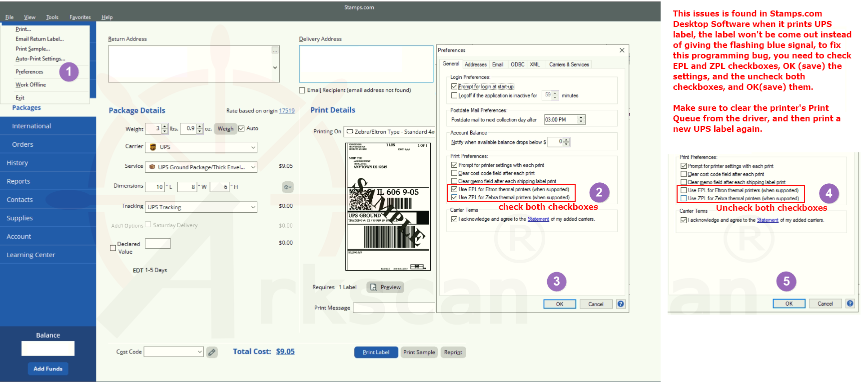
Task: Open the origin ZIP 17519 link
Action: (x=287, y=111)
